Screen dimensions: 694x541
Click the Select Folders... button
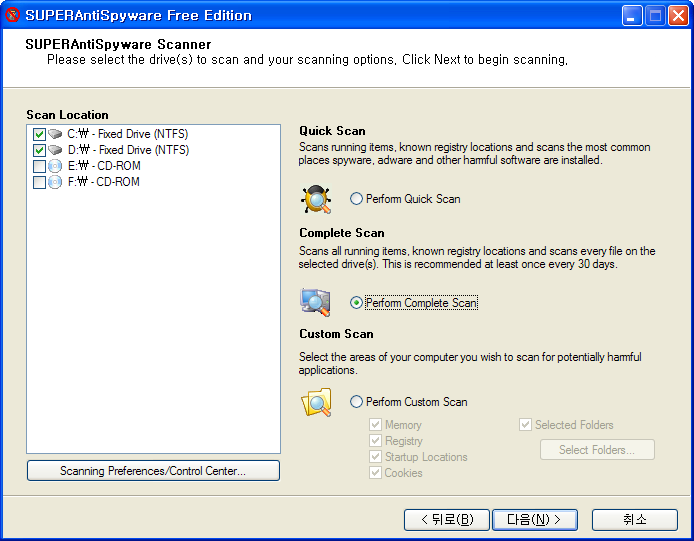597,450
